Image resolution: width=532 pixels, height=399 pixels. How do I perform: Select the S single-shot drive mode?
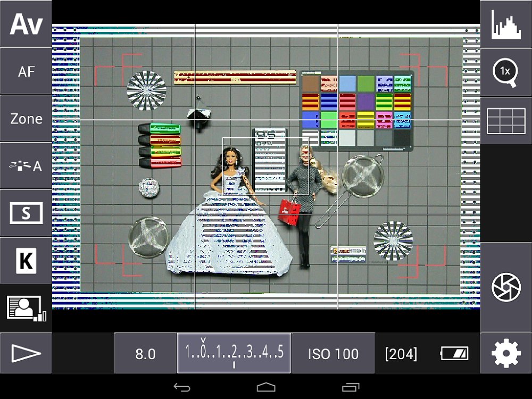[x=26, y=213]
